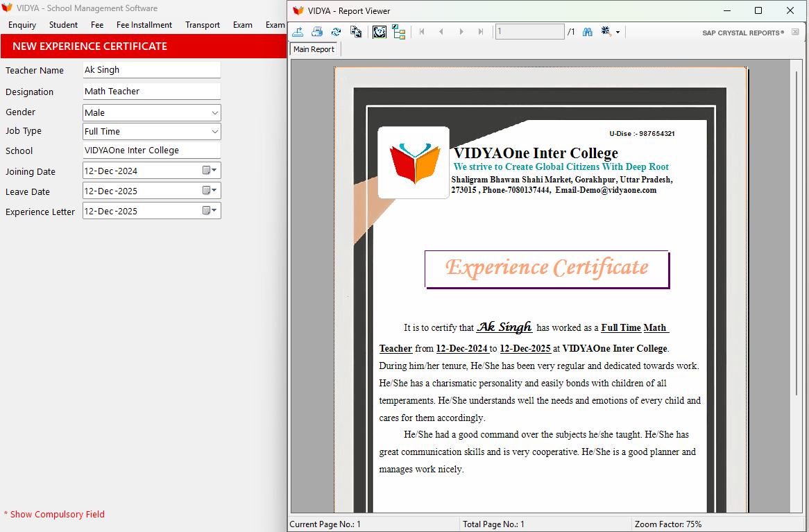Go to first page arrow icon
809x532 pixels.
point(422,32)
